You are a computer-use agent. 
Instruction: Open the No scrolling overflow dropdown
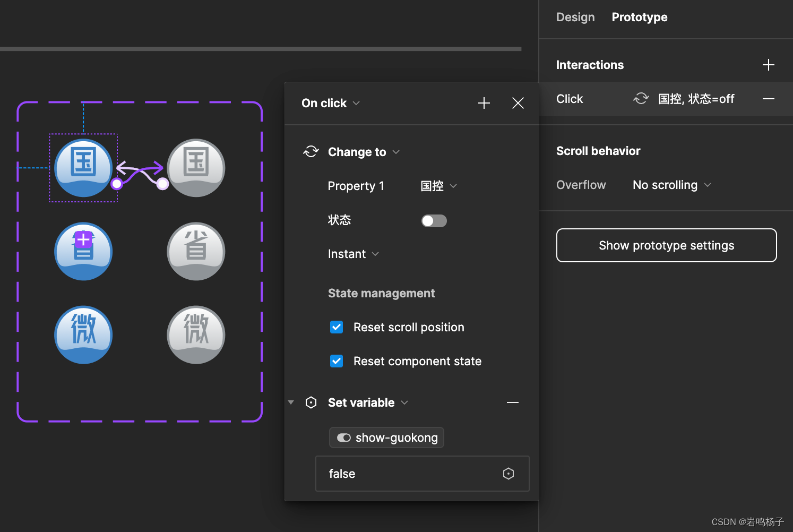[671, 185]
